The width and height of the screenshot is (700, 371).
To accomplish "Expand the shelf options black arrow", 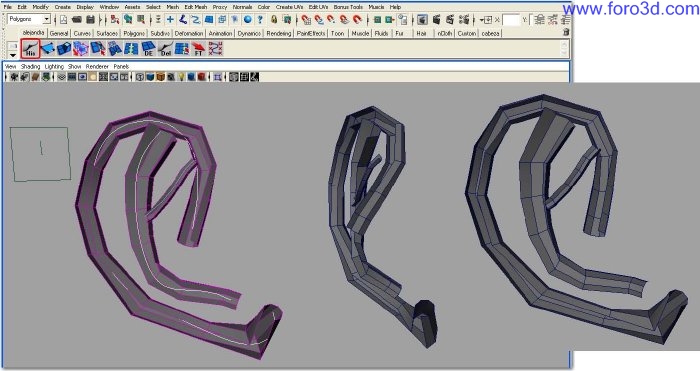I will point(12,54).
